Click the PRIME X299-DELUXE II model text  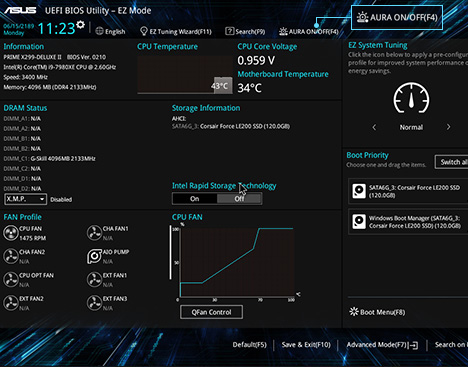(33, 57)
